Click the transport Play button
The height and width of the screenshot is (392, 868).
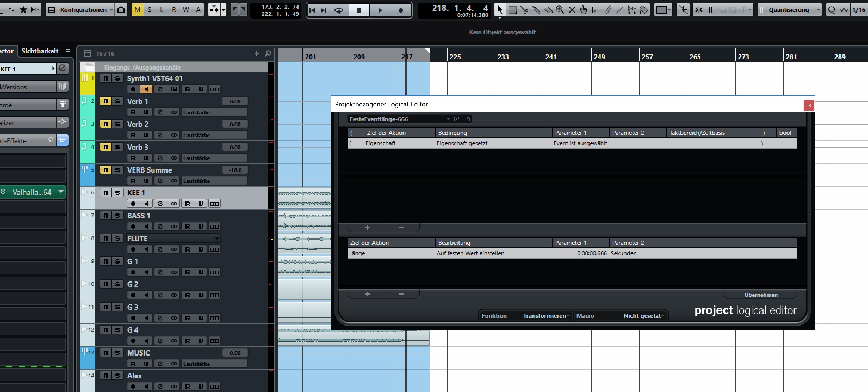[x=380, y=10]
